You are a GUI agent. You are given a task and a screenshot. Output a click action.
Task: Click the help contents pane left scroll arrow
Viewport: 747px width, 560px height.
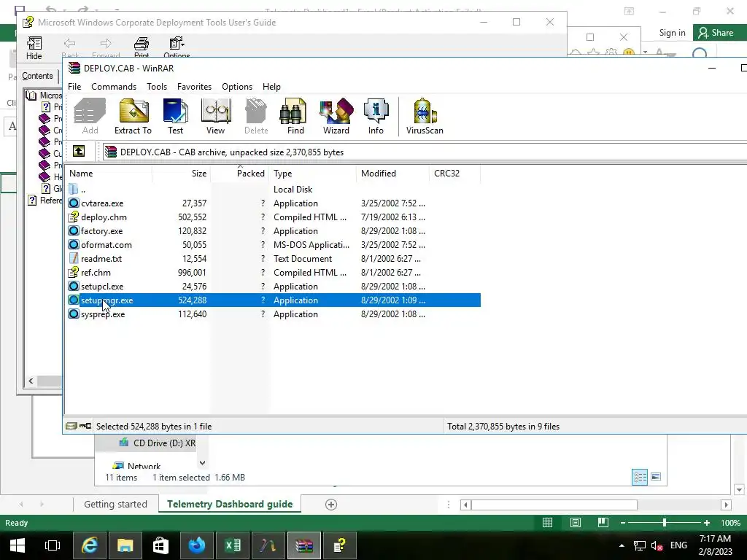pyautogui.click(x=31, y=381)
